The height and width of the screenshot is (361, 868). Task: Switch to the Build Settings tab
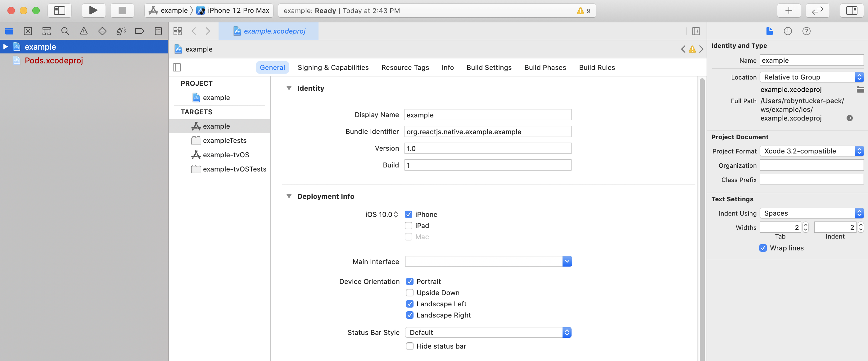coord(489,67)
